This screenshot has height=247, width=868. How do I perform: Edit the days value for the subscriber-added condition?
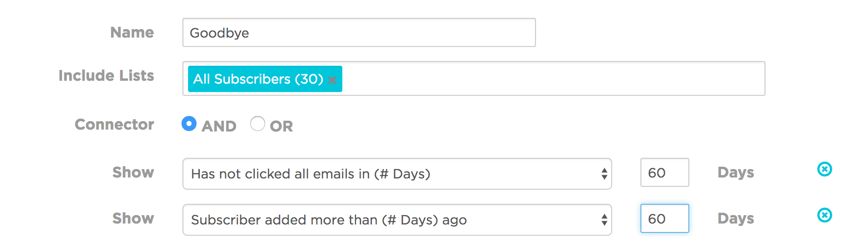coord(664,218)
